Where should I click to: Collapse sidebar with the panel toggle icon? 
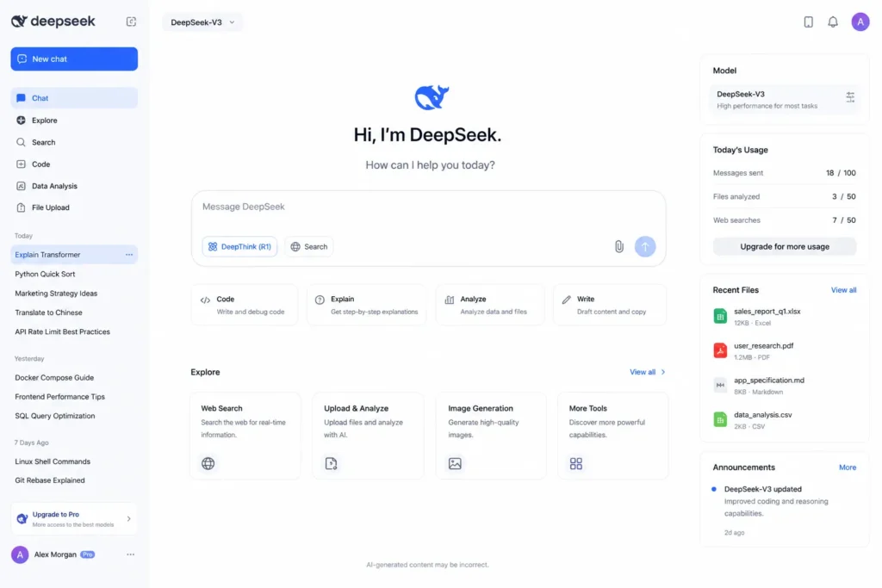131,22
